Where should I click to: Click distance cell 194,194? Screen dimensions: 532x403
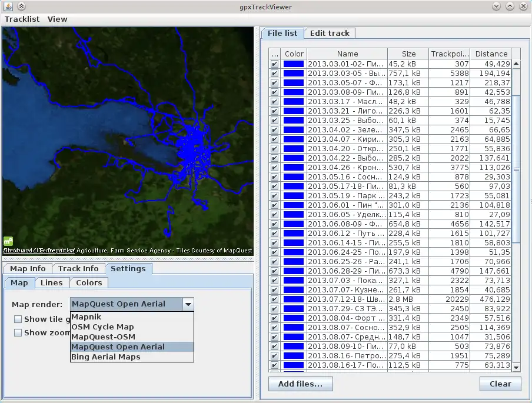pyautogui.click(x=491, y=74)
